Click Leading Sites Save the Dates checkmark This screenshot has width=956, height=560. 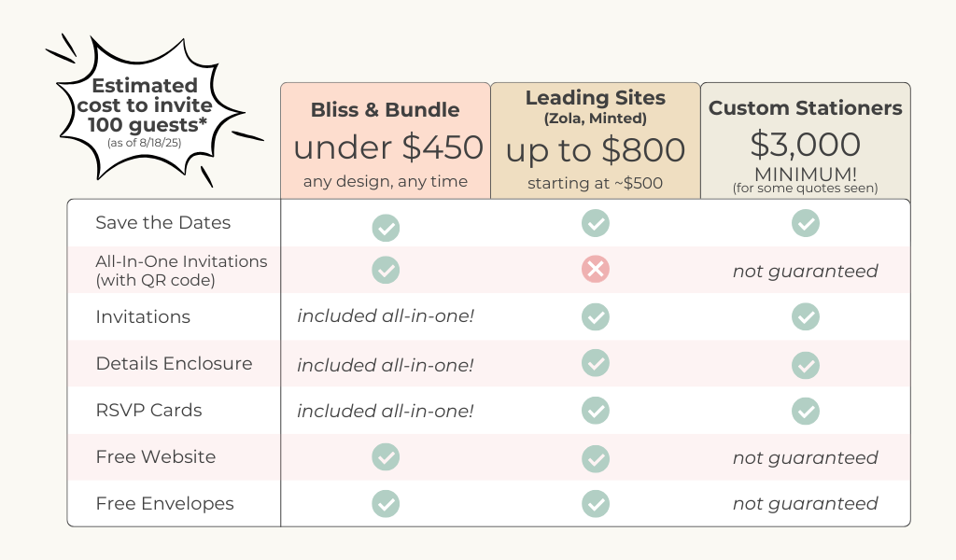click(x=596, y=223)
